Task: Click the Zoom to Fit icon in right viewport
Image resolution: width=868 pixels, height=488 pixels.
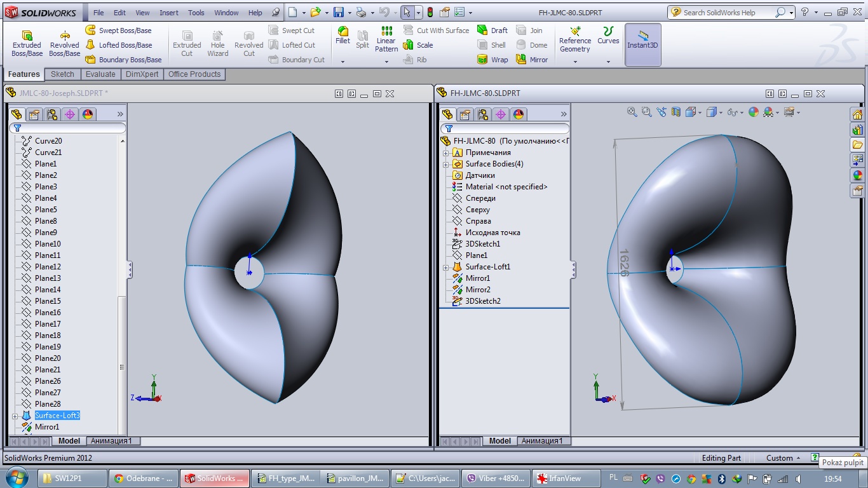Action: pyautogui.click(x=632, y=112)
